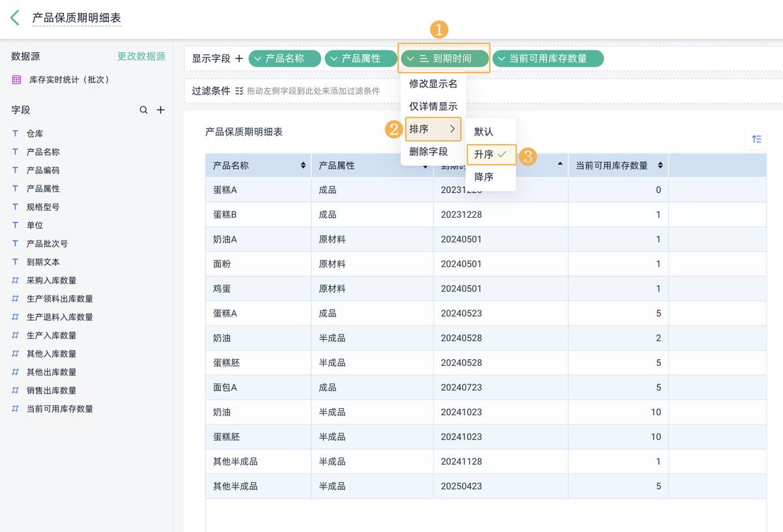Click the search fields magnifier icon

pyautogui.click(x=144, y=110)
